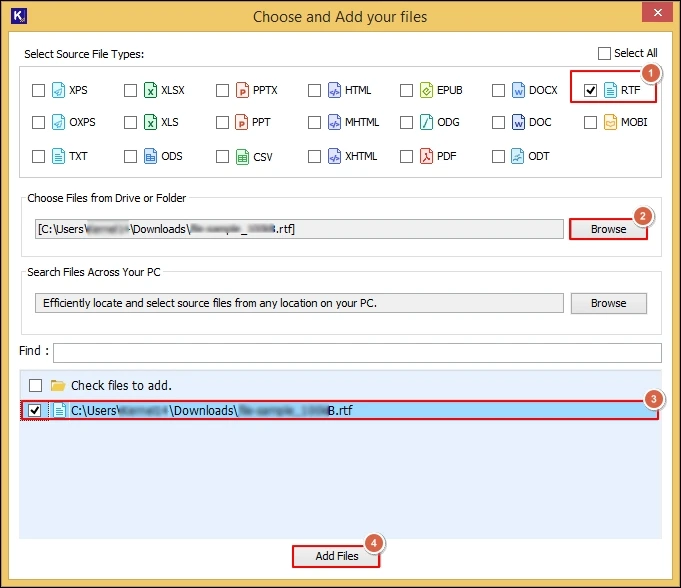Click the 'Select Source File Types:' label

pyautogui.click(x=84, y=54)
